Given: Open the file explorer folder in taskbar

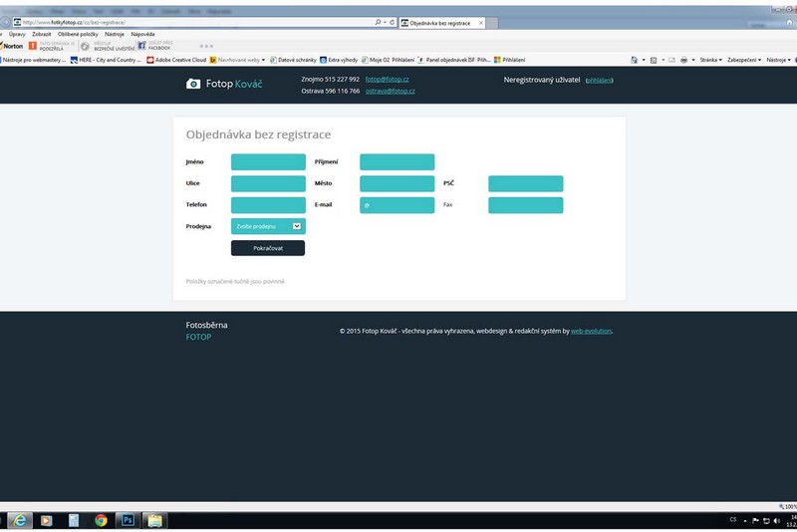Looking at the screenshot, I should 154,519.
